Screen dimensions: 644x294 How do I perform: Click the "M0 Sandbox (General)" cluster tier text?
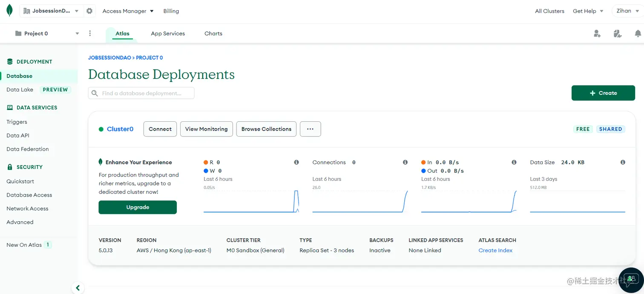pos(256,251)
